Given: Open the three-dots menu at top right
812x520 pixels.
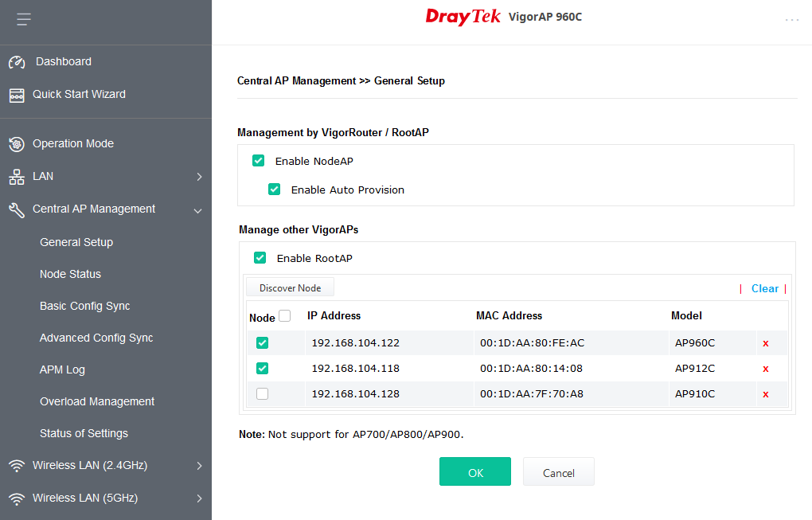Looking at the screenshot, I should pyautogui.click(x=792, y=20).
